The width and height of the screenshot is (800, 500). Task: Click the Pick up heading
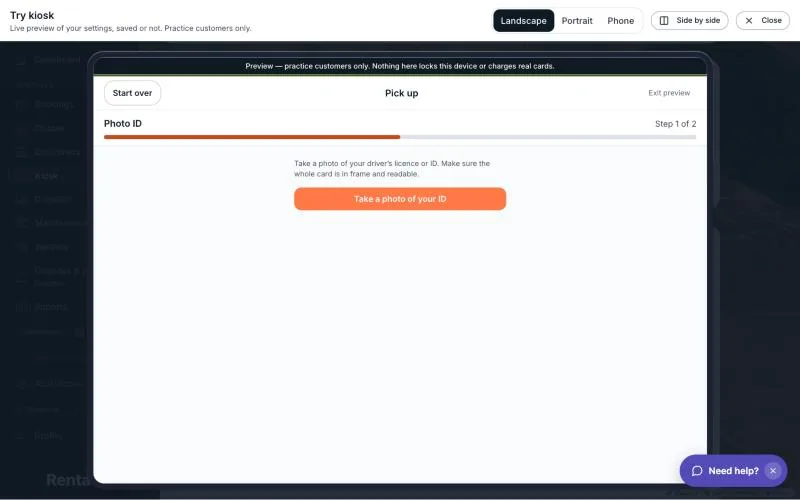click(x=402, y=93)
